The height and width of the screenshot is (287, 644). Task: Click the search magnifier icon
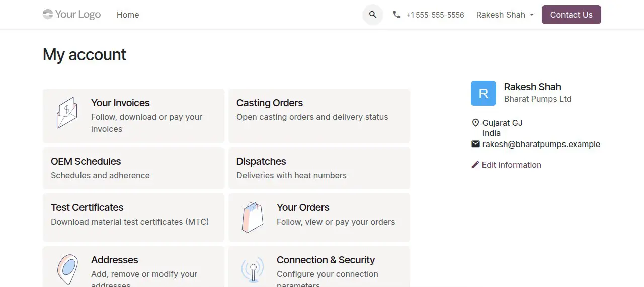373,15
